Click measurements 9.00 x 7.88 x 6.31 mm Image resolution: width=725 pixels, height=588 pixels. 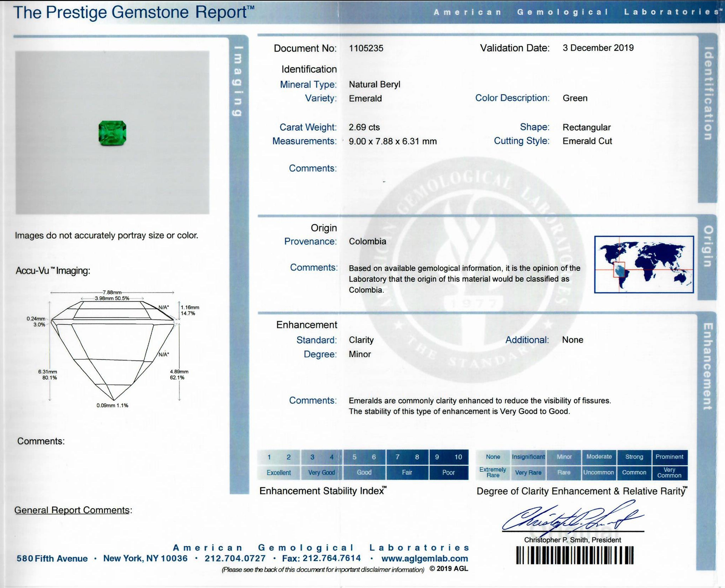pyautogui.click(x=393, y=141)
